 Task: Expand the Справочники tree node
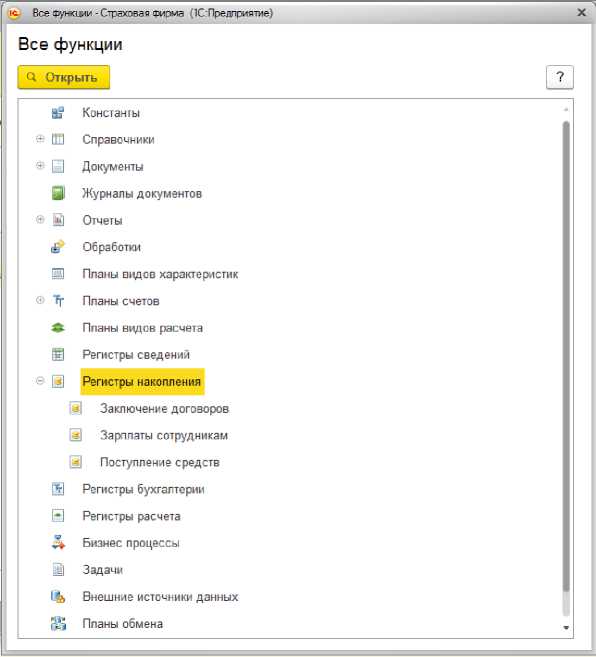40,139
